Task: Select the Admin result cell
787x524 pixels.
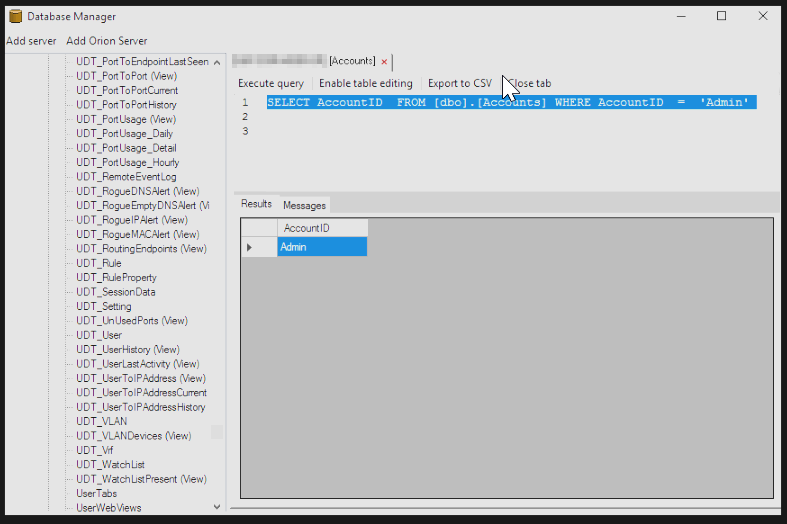Action: pos(322,247)
